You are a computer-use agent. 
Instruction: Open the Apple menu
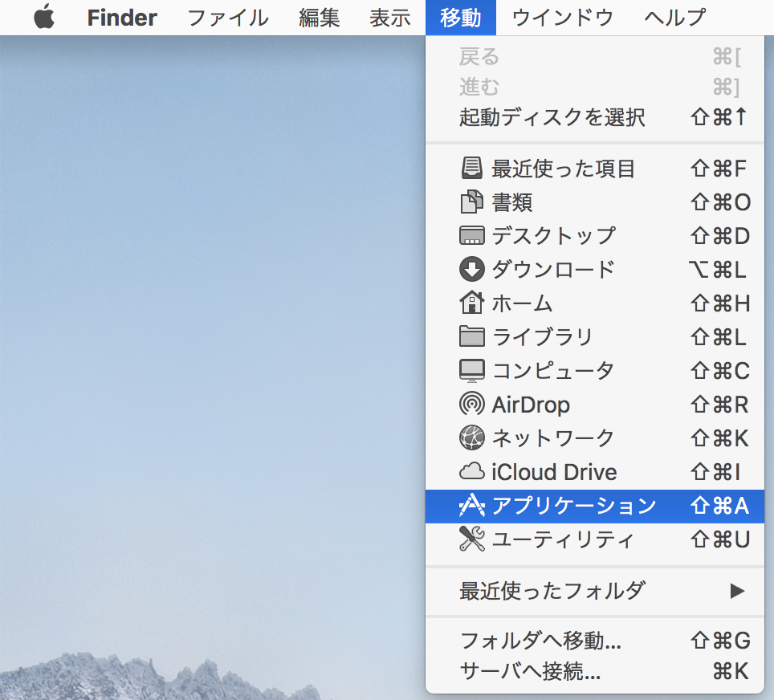click(x=44, y=18)
